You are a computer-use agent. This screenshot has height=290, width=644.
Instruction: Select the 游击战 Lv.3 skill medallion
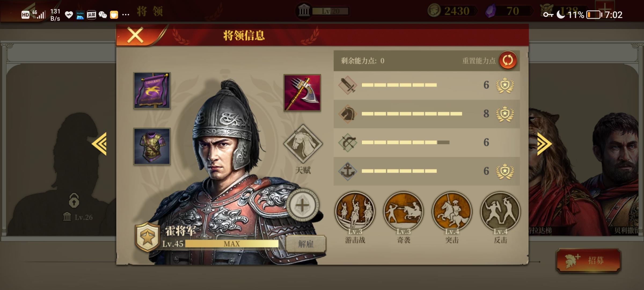click(x=355, y=211)
